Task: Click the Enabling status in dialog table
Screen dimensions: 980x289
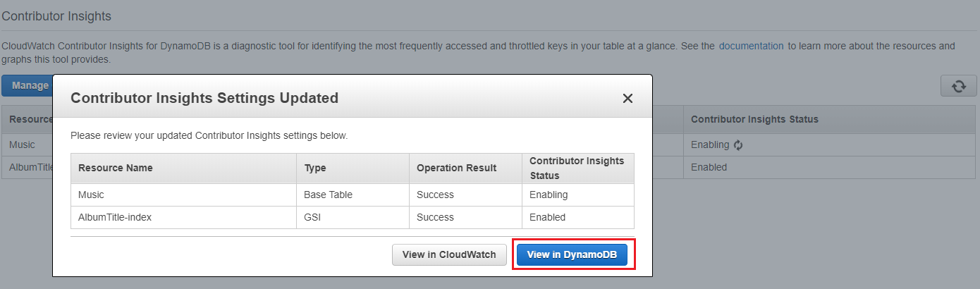Action: (578, 195)
